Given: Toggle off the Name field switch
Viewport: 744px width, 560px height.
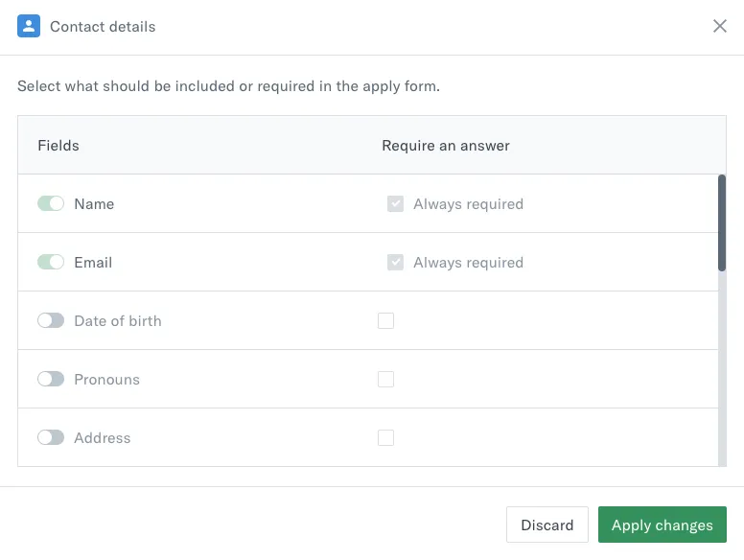Looking at the screenshot, I should point(51,203).
